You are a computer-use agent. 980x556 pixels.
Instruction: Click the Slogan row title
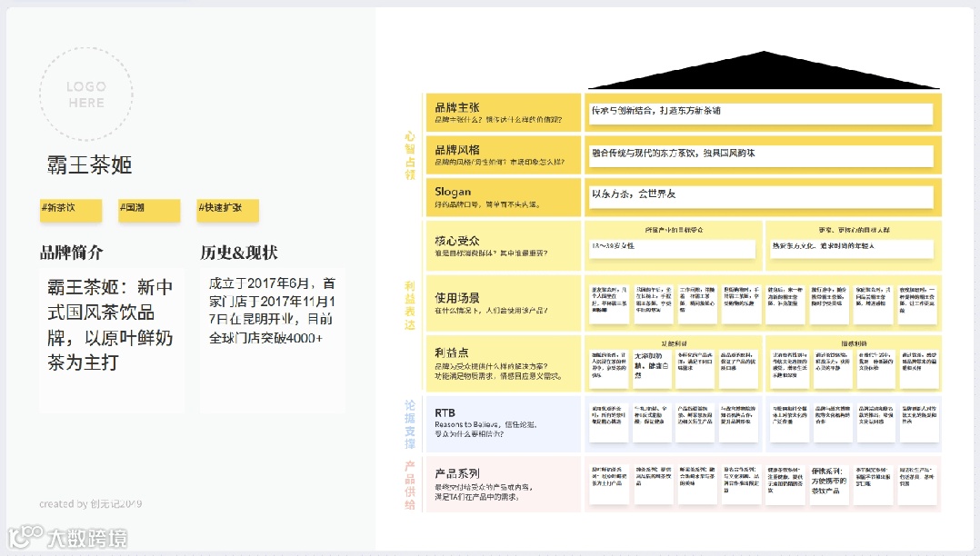pyautogui.click(x=453, y=192)
